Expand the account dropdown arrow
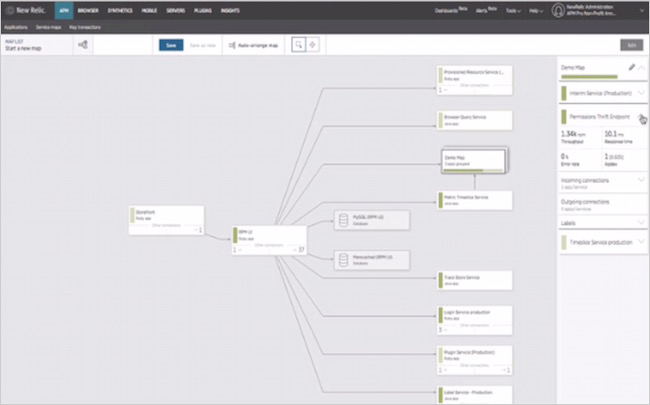Image resolution: width=650 pixels, height=405 pixels. [x=642, y=11]
